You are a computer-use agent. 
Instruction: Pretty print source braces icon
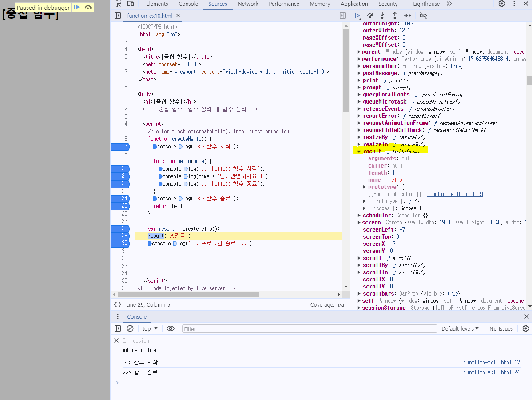pyautogui.click(x=118, y=304)
